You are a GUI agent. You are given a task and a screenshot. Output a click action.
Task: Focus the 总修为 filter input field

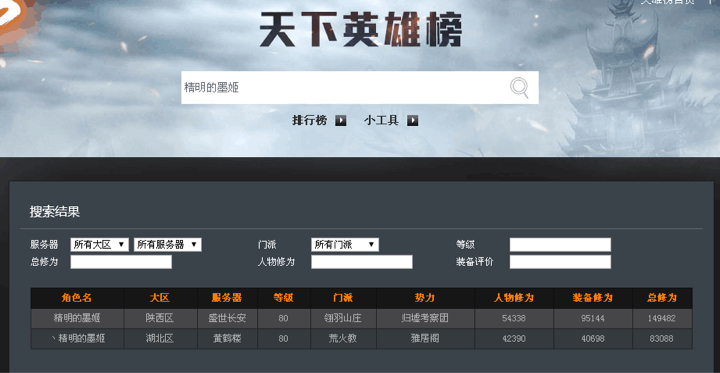(x=121, y=262)
